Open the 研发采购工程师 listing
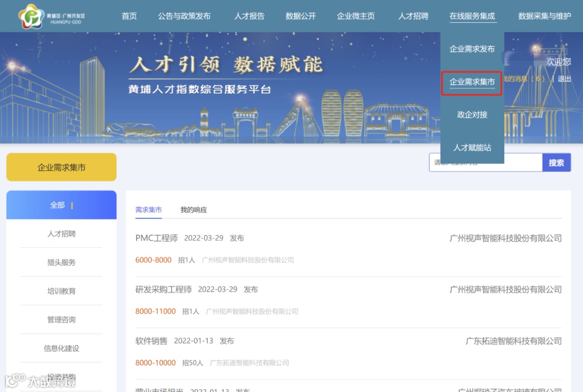Viewport: 583px width, 392px height. point(164,290)
